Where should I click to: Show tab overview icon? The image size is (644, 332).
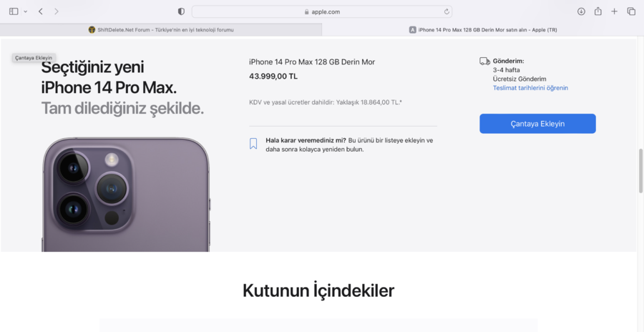pyautogui.click(x=631, y=11)
